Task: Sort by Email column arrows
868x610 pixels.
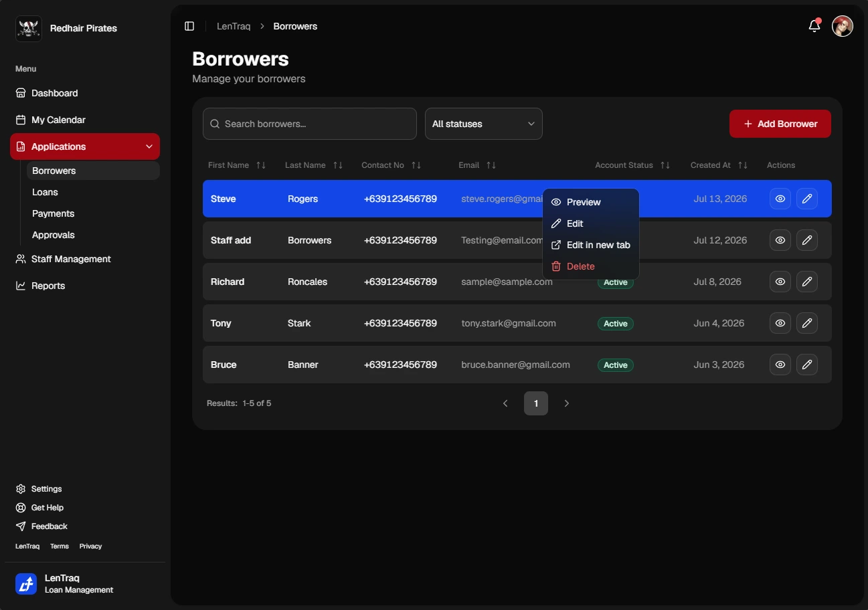Action: point(491,165)
